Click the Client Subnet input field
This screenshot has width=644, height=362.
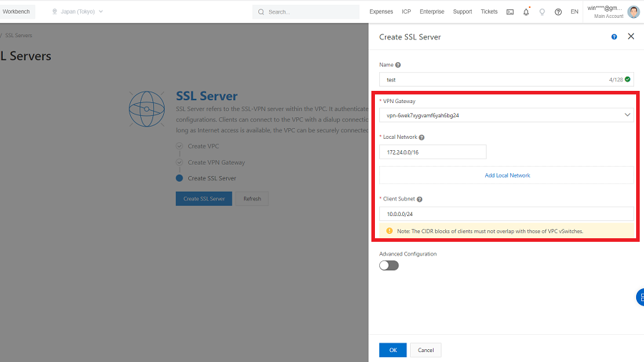(506, 214)
